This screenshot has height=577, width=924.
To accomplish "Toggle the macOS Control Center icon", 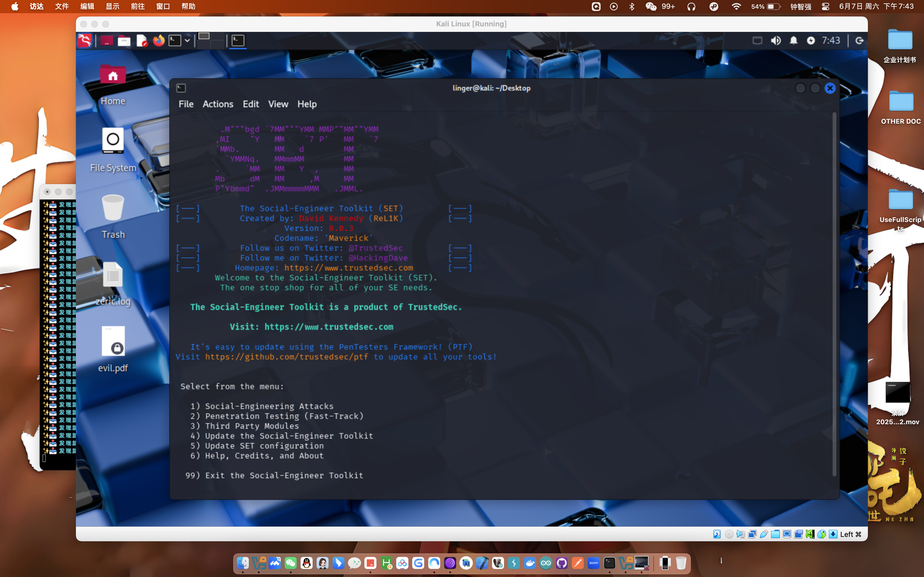I will point(826,7).
